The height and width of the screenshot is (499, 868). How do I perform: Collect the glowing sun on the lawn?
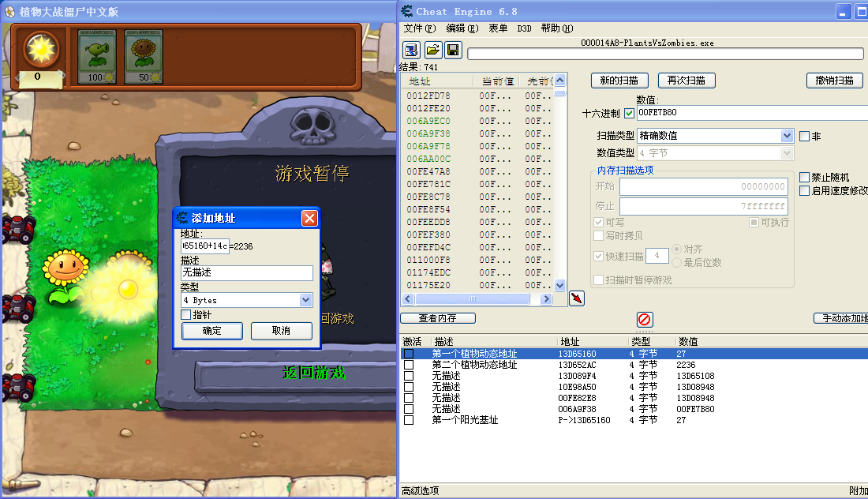pyautogui.click(x=128, y=289)
